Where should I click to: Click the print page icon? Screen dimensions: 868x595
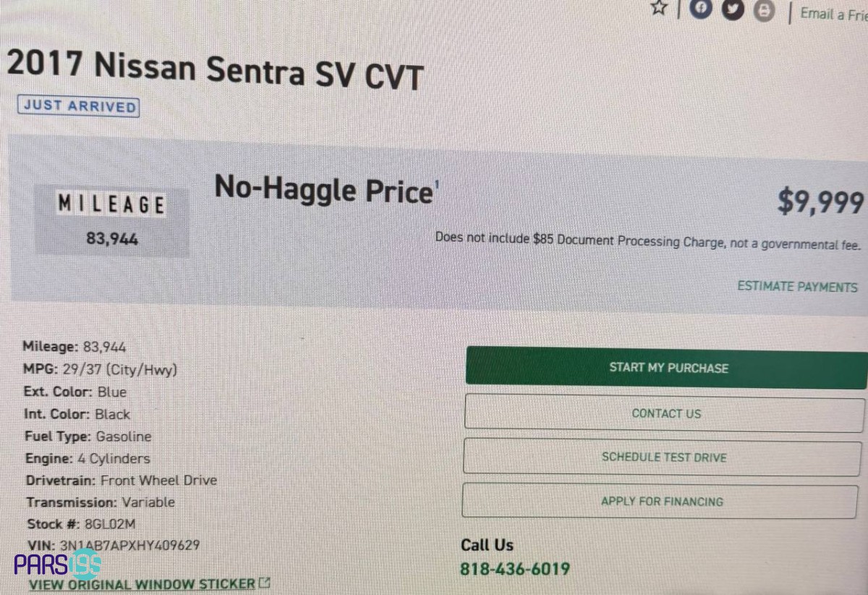(762, 10)
